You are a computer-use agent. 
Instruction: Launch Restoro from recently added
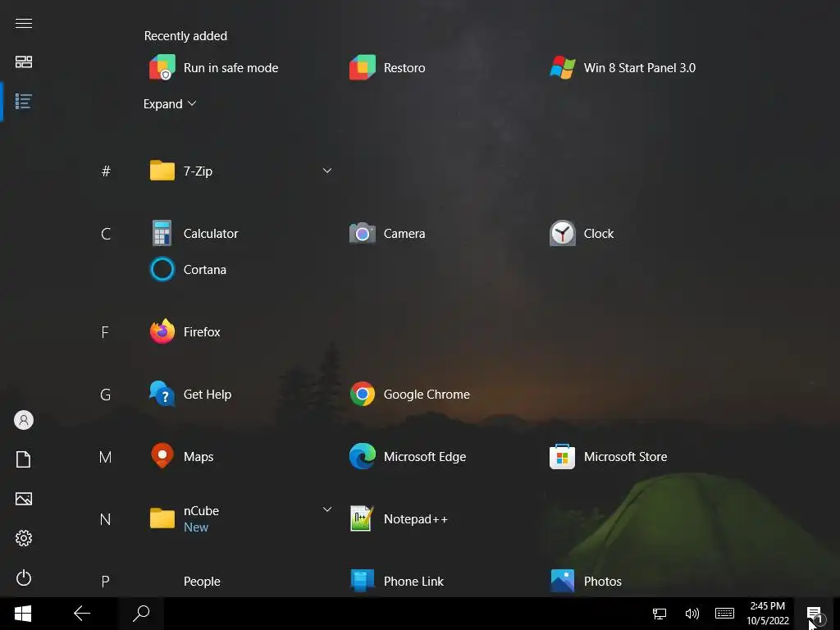(x=387, y=67)
